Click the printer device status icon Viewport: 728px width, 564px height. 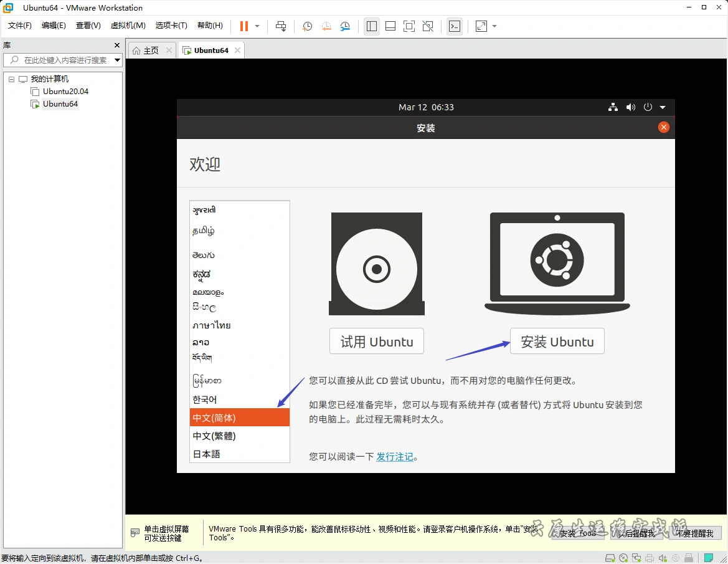(650, 558)
